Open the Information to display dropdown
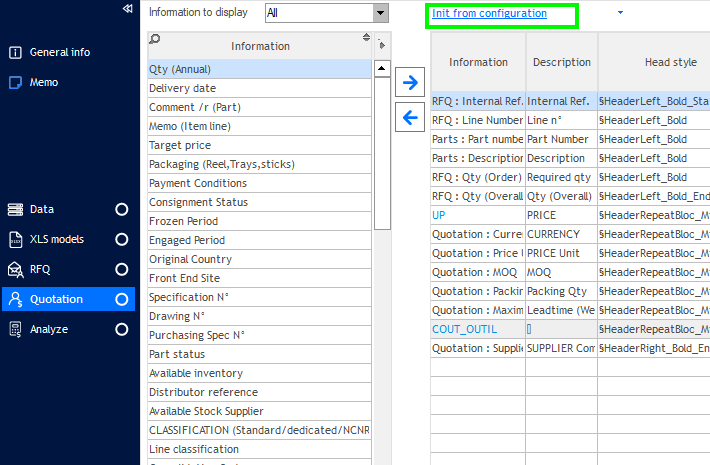Viewport: 710px width, 465px height. (x=379, y=13)
